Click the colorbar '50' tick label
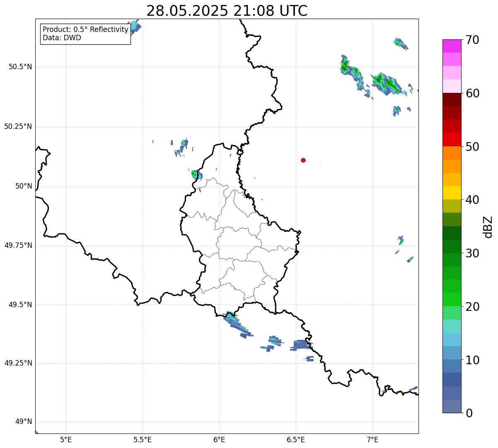 [x=472, y=147]
